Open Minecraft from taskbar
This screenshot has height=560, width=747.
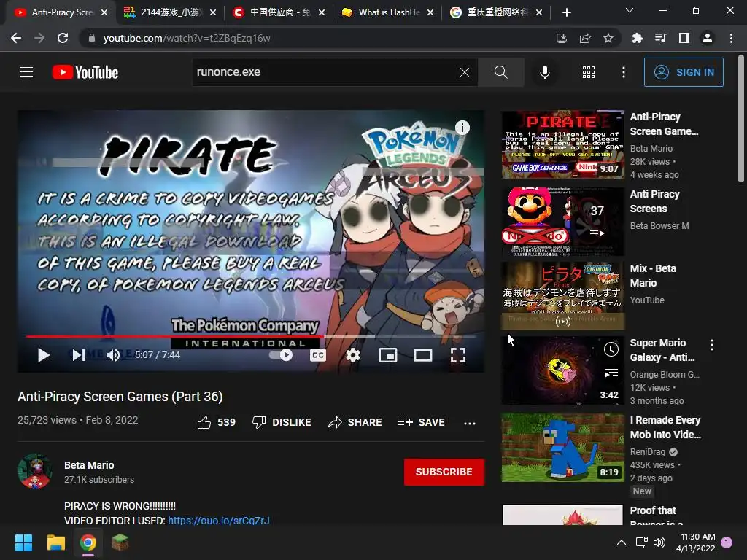[120, 542]
